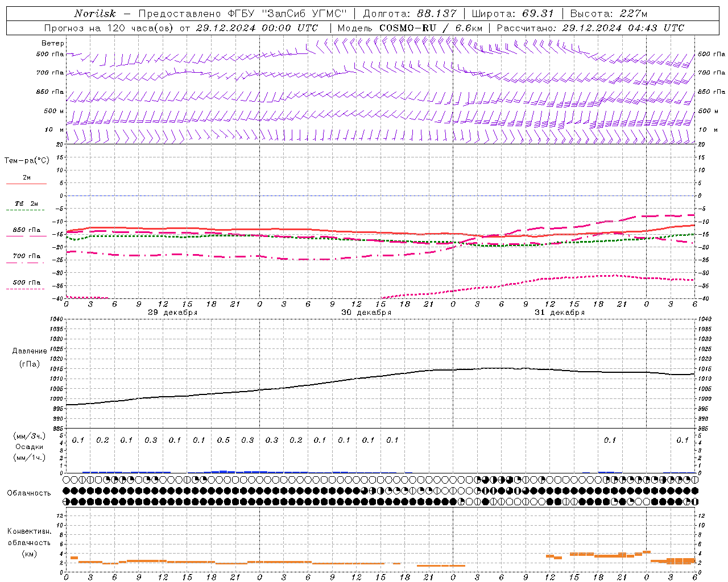728x582 pixels.
Task: Click the "31 декабря" date label
Action: point(560,313)
